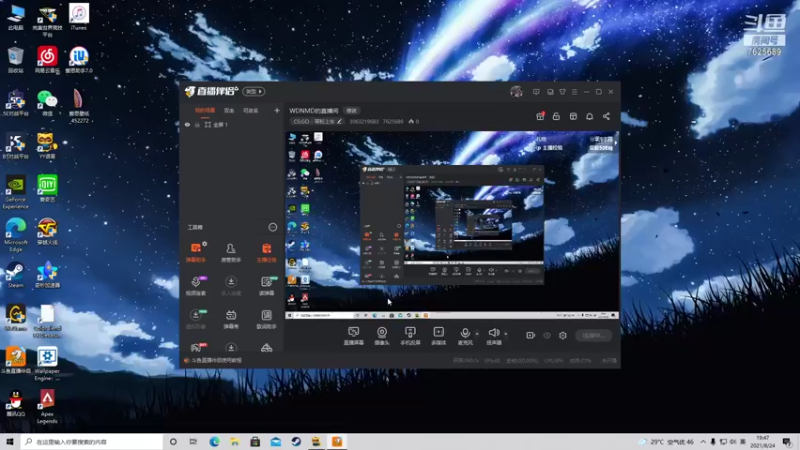Screen dimensions: 800x450
Task: Switch to the first scene tab (orange)
Action: pos(205,110)
